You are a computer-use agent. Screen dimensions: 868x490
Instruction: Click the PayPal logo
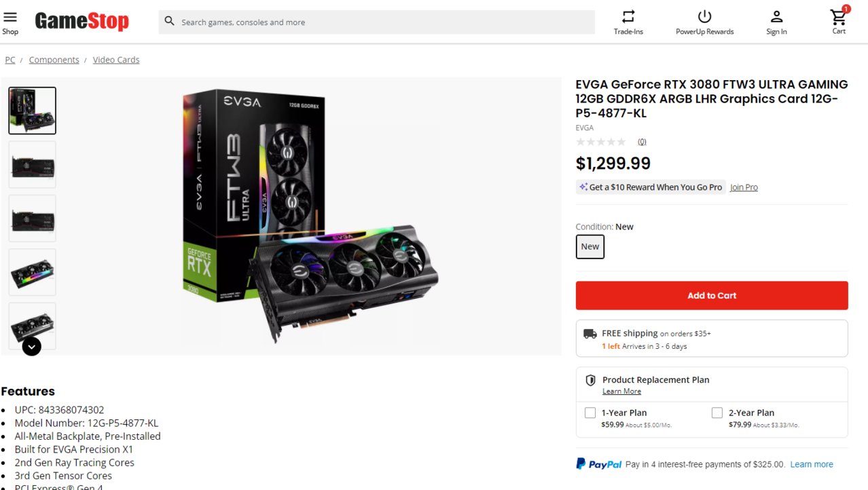[599, 464]
